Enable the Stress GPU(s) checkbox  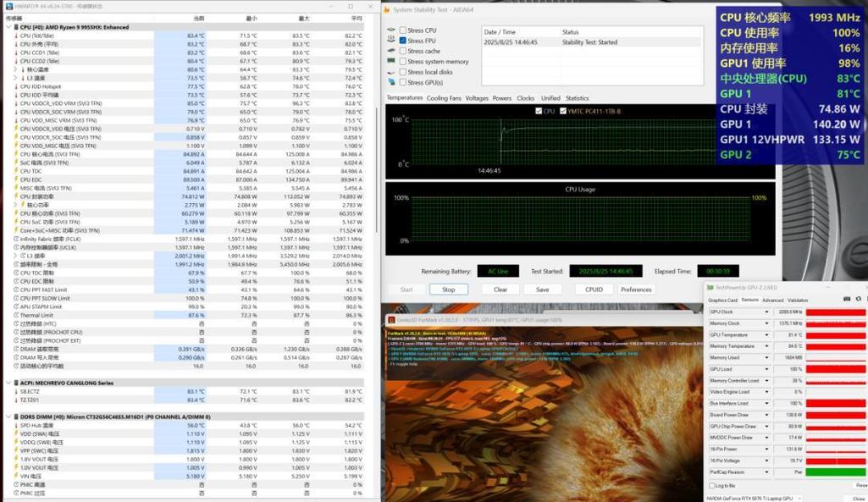[x=403, y=82]
